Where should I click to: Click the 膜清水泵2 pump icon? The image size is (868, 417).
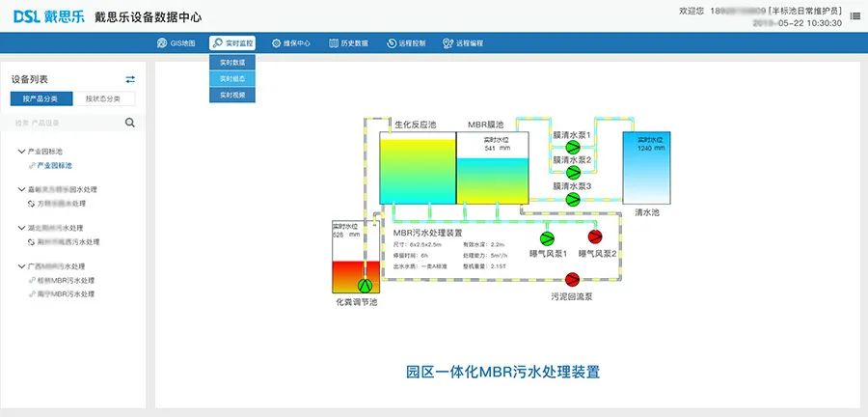(x=572, y=172)
